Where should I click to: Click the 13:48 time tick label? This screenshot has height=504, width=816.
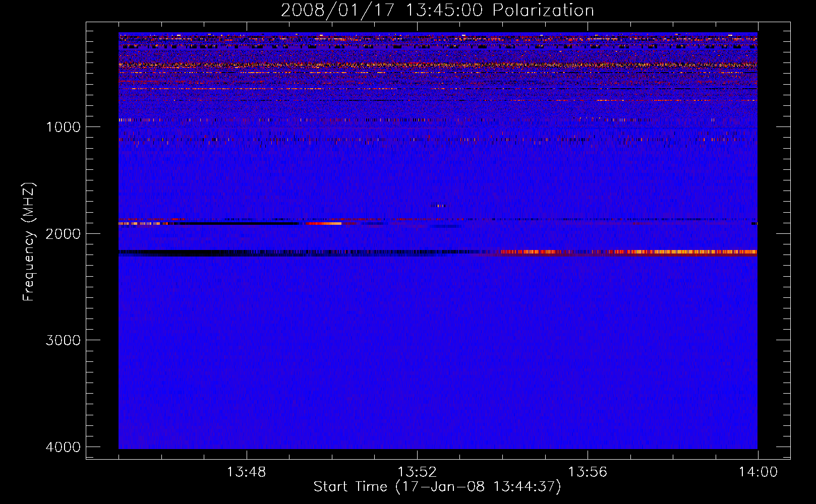pyautogui.click(x=246, y=472)
